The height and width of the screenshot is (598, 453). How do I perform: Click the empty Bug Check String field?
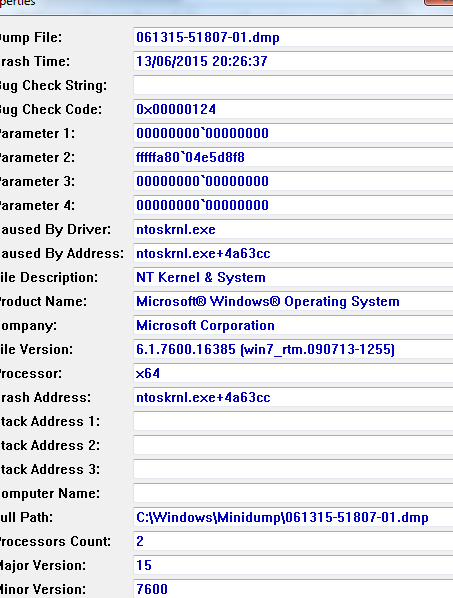293,85
